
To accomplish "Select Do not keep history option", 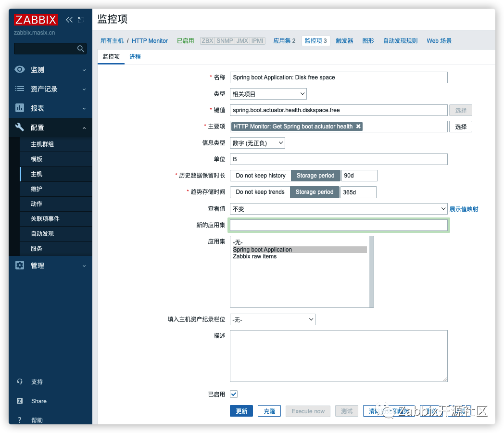I will 260,175.
